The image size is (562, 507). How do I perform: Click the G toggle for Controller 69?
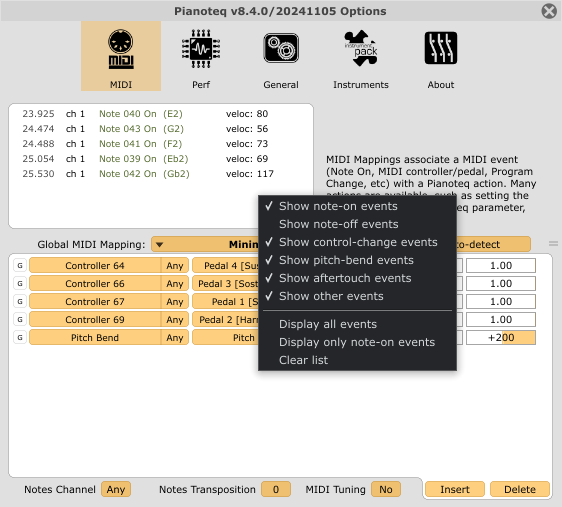click(x=20, y=319)
